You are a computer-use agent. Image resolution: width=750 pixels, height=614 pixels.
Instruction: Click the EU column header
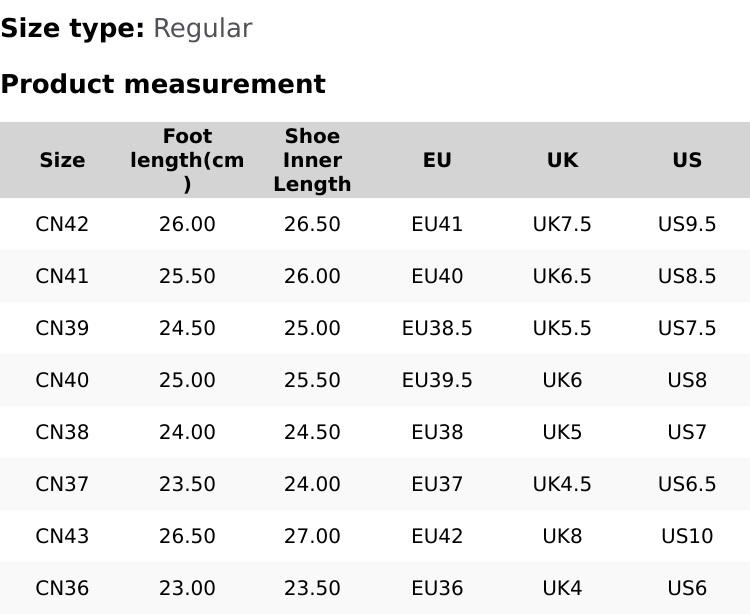point(437,160)
